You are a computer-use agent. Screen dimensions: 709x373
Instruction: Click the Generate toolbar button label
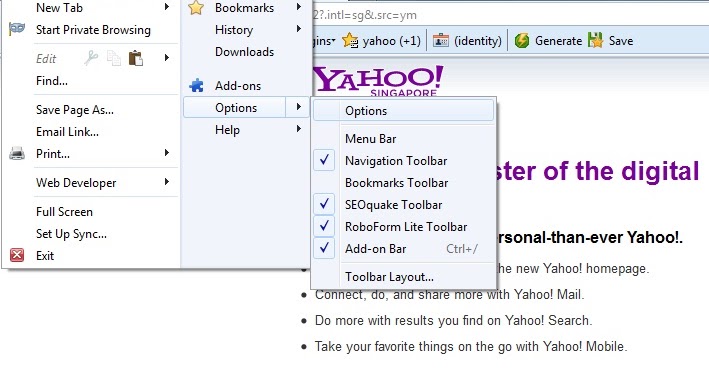coord(558,41)
